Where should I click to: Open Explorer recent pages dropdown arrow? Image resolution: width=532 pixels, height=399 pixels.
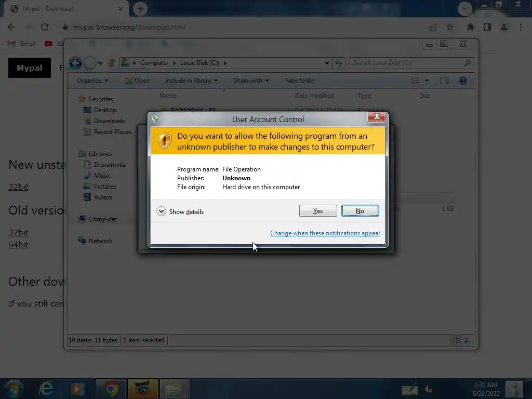coord(100,63)
